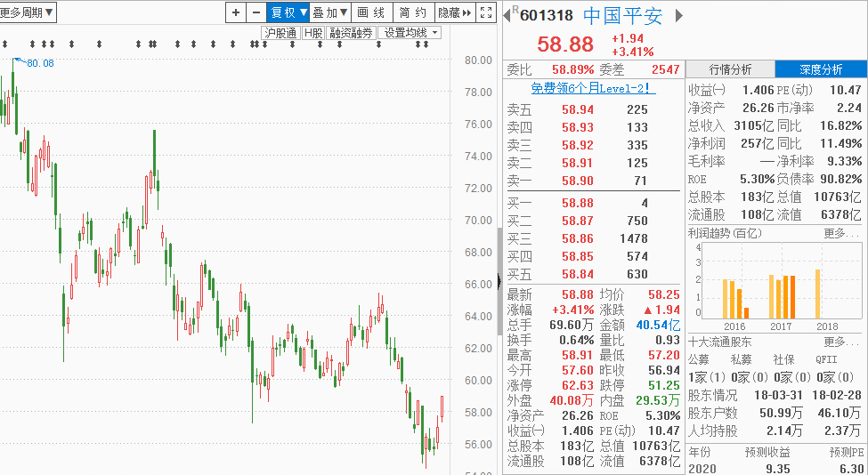The height and width of the screenshot is (475, 868).
Task: Click the 卖一 price 58.90
Action: pyautogui.click(x=578, y=181)
